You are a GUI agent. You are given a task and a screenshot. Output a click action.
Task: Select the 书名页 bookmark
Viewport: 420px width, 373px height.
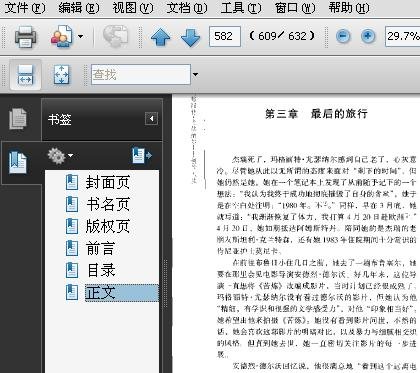(x=108, y=204)
